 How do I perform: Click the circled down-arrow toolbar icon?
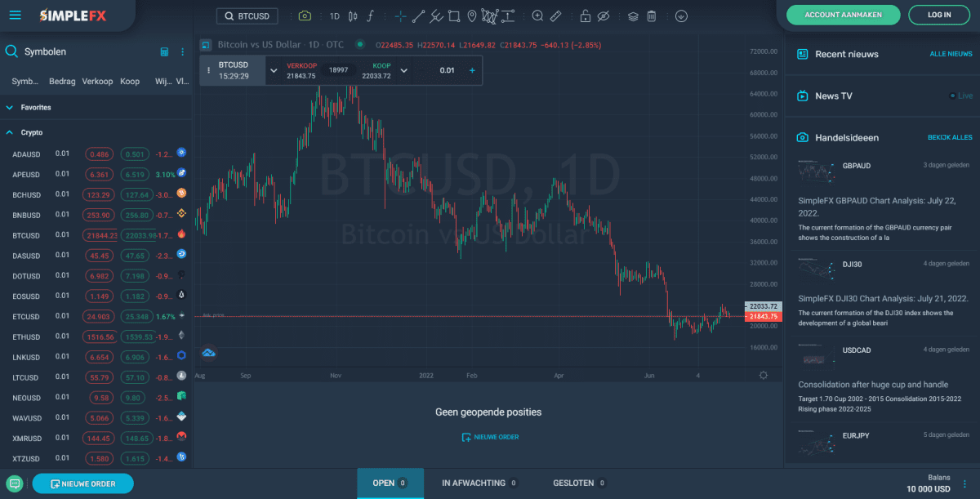coord(682,16)
